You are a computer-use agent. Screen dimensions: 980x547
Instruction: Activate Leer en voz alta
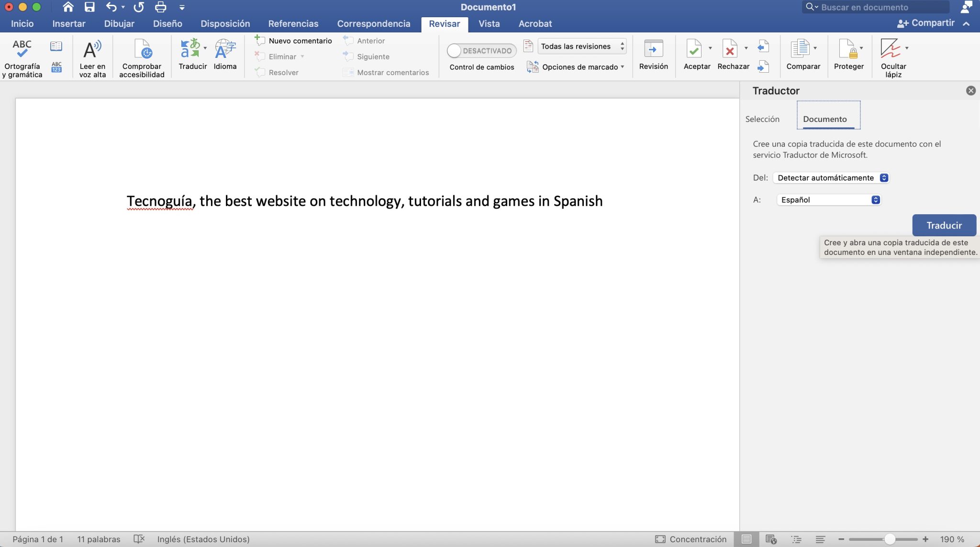(x=92, y=56)
